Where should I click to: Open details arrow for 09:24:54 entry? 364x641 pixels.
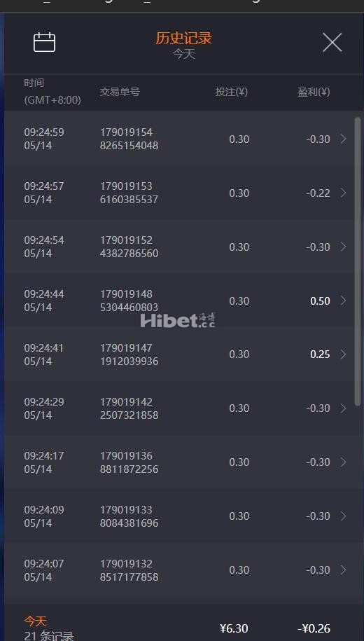pos(343,247)
